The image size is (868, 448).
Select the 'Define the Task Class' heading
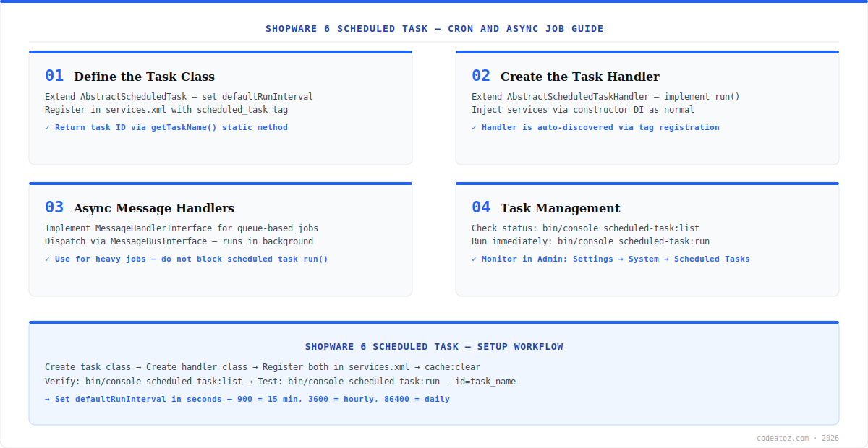(144, 77)
